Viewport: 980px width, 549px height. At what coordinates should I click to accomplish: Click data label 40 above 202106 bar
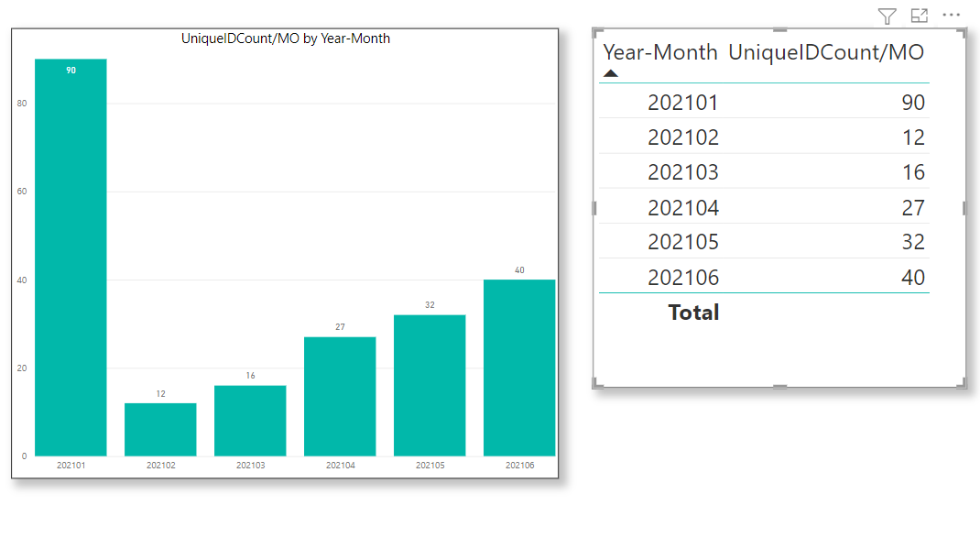tap(519, 270)
